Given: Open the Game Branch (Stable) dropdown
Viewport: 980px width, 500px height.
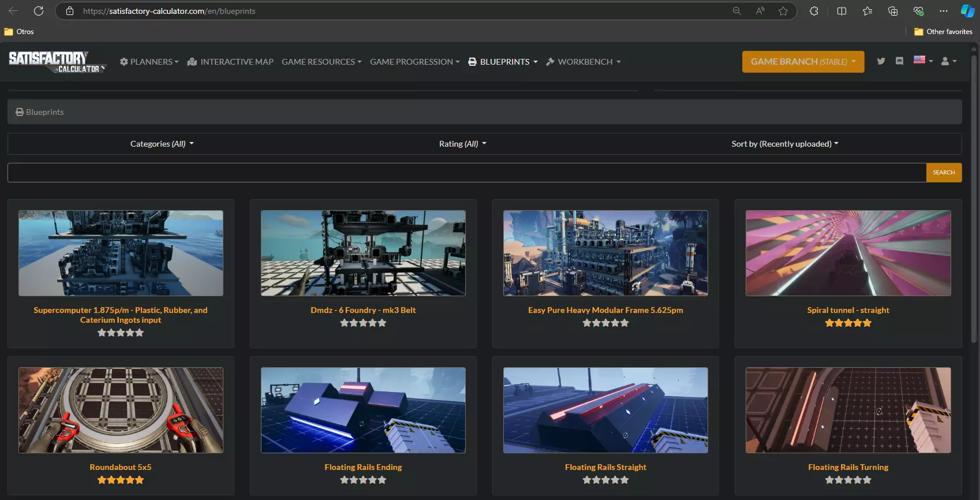Looking at the screenshot, I should 803,62.
